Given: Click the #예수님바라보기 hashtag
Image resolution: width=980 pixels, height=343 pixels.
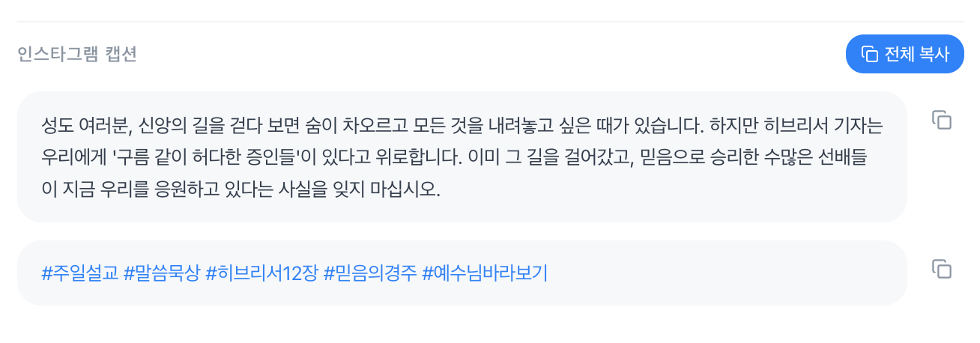Looking at the screenshot, I should tap(485, 273).
